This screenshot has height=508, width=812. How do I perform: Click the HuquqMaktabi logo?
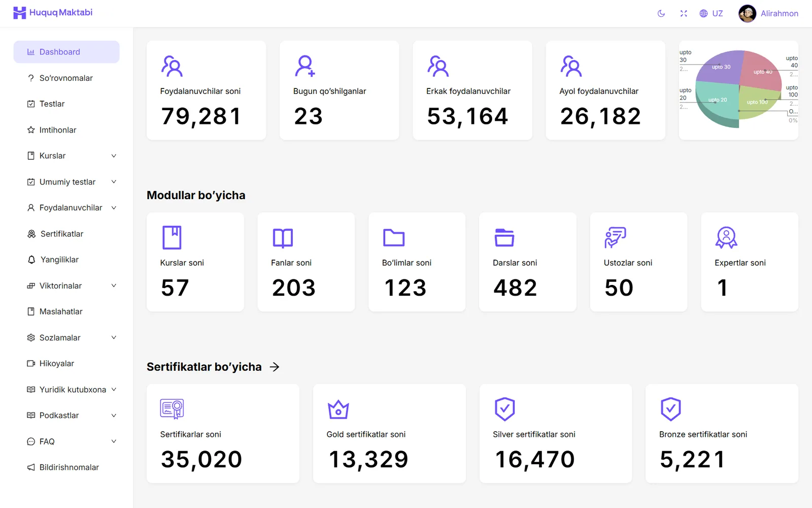(53, 13)
